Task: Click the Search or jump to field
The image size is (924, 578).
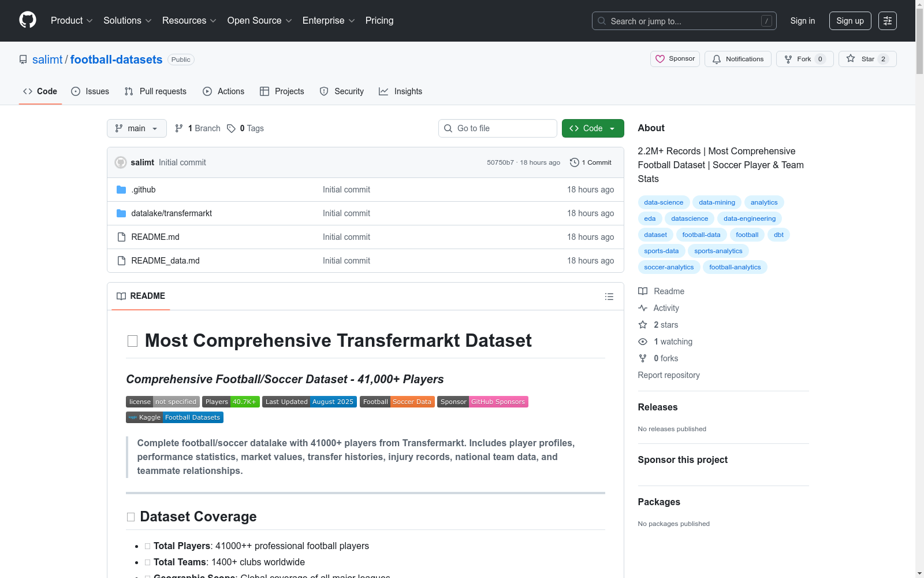Action: [684, 21]
